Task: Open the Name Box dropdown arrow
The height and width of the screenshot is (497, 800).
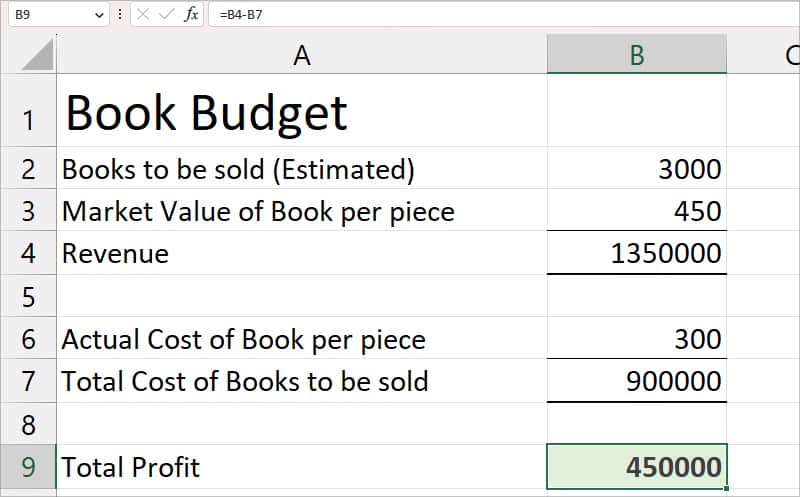Action: coord(99,15)
